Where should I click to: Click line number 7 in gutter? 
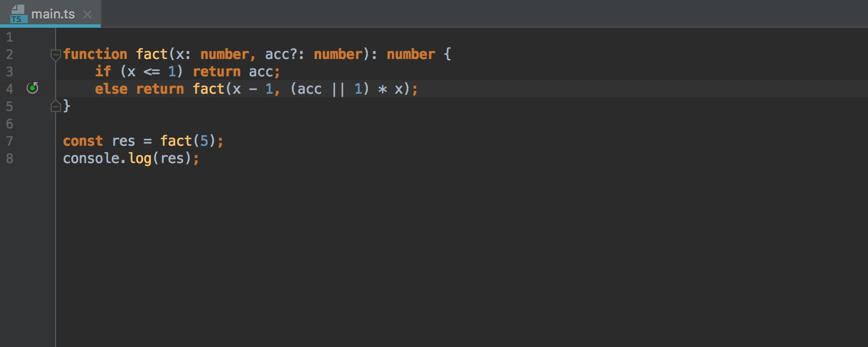point(9,141)
